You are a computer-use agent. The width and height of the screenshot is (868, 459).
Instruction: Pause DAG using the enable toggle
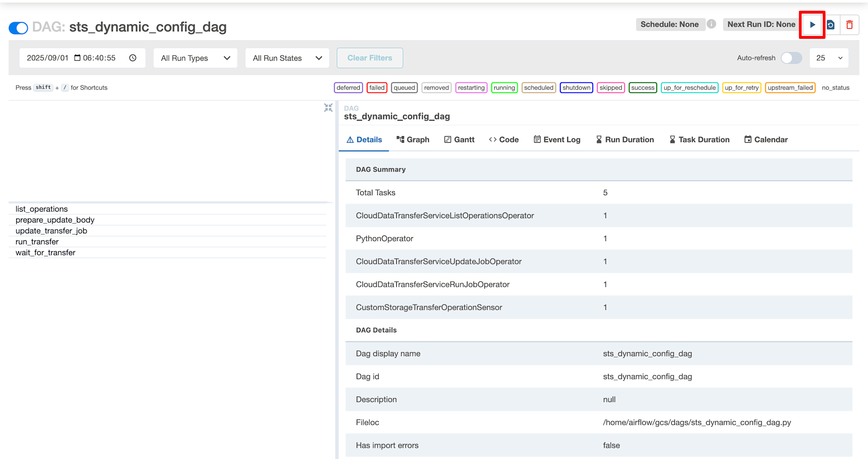click(x=18, y=28)
